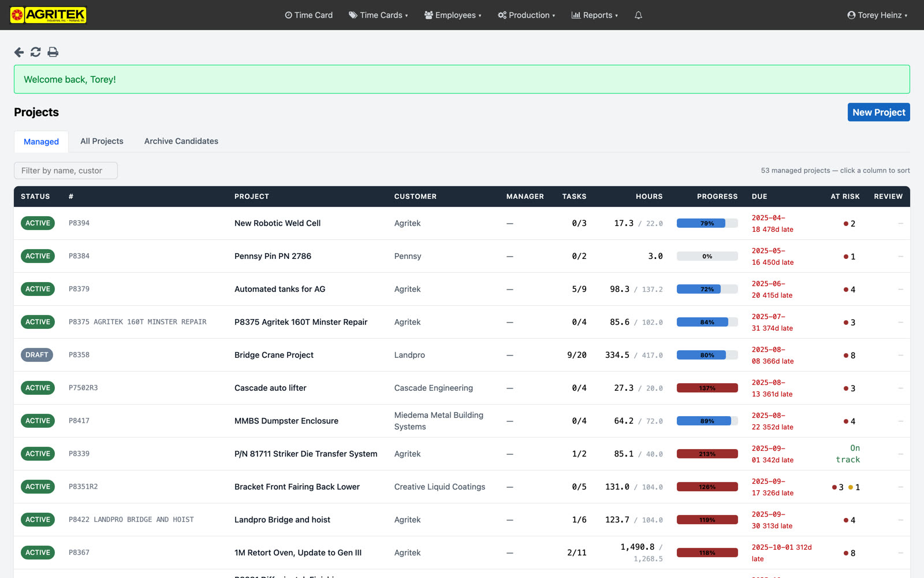Click the Agritek logo
Viewport: 924px width, 578px height.
(48, 15)
